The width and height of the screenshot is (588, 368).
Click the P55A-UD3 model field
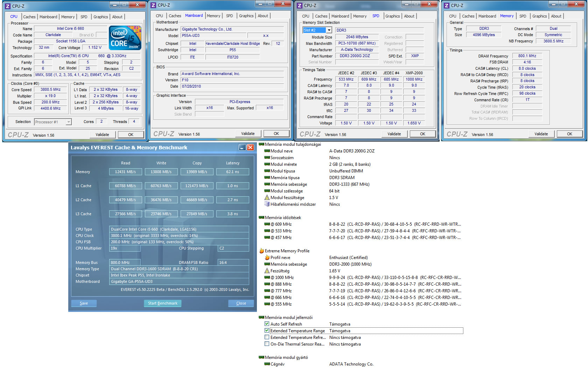click(x=213, y=35)
